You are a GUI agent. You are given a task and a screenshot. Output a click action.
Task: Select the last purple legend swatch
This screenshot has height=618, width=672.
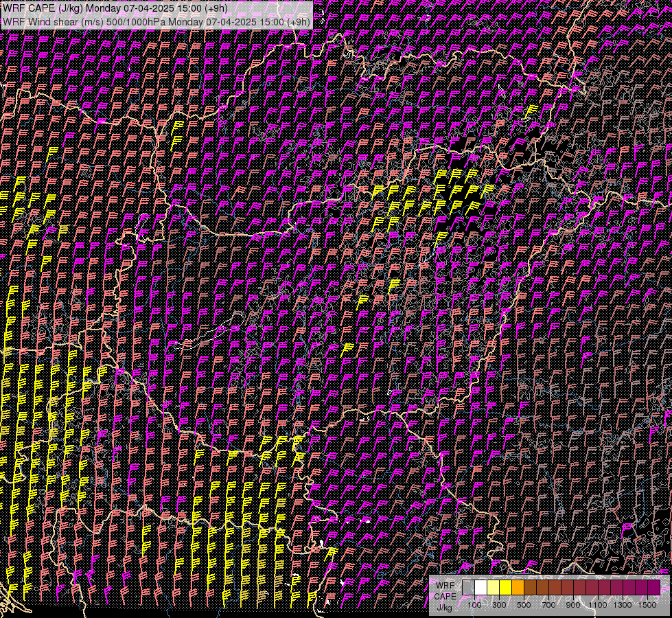point(654,587)
